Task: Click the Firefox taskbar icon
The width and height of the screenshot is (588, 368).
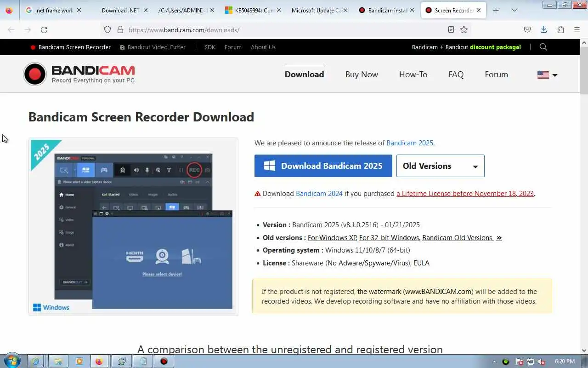Action: click(99, 361)
